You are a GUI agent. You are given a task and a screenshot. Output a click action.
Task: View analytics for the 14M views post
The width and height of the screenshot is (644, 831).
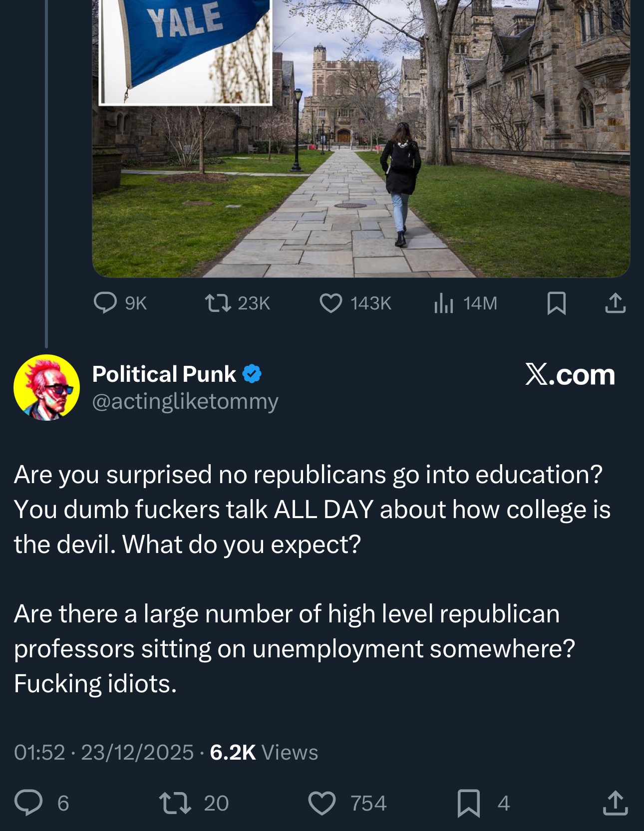[x=443, y=303]
